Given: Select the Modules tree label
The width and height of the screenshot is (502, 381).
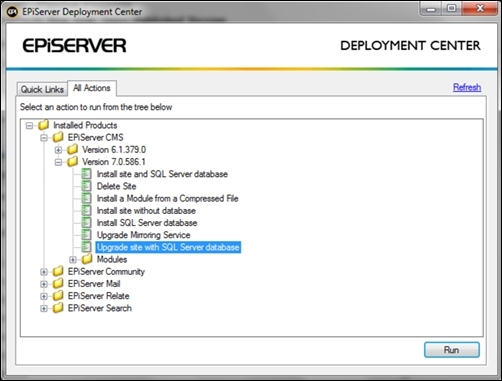Looking at the screenshot, I should tap(112, 259).
